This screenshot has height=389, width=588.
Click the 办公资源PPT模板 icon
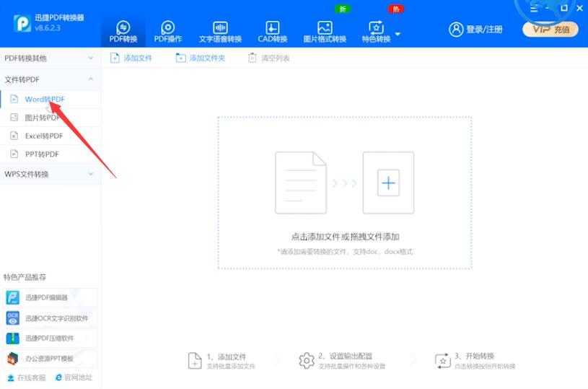pos(13,359)
